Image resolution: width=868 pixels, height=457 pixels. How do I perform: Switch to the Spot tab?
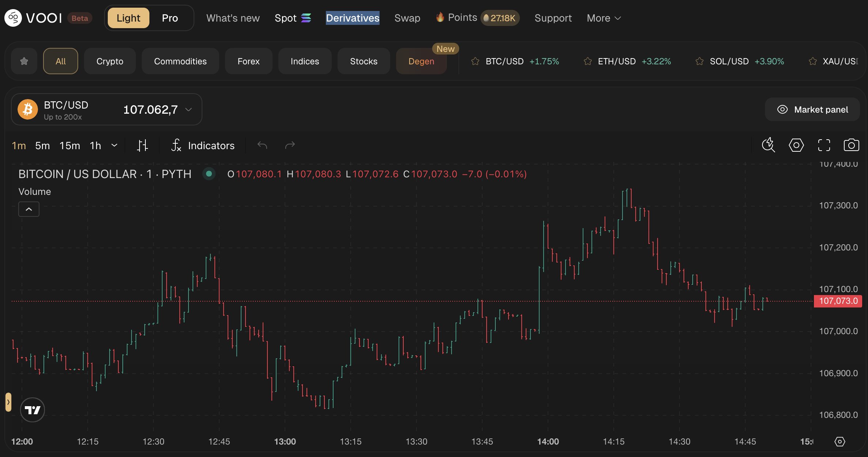[285, 18]
